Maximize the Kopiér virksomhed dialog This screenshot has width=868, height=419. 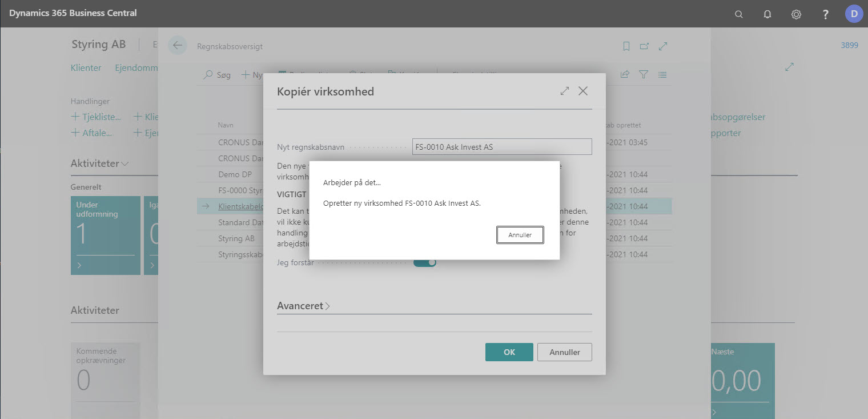point(565,91)
